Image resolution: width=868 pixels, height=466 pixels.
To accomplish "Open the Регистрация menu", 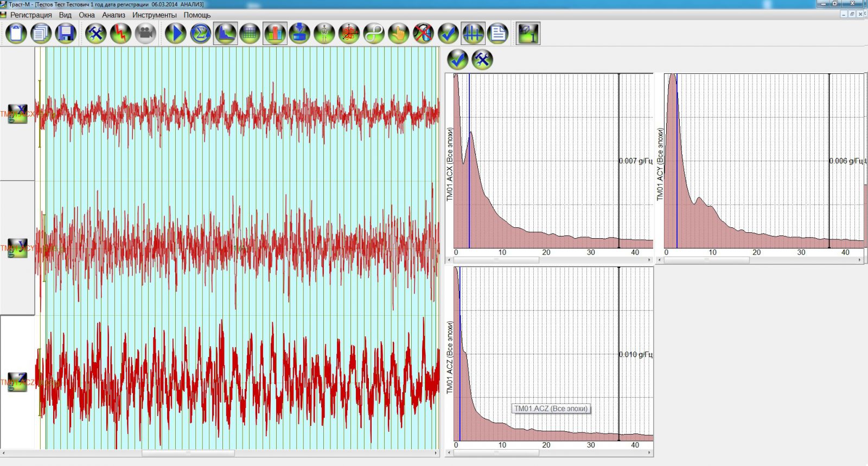I will pyautogui.click(x=31, y=15).
